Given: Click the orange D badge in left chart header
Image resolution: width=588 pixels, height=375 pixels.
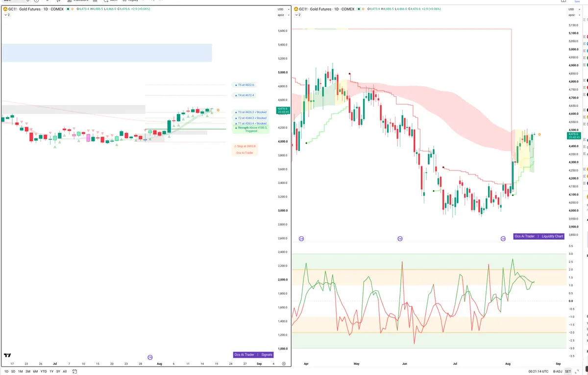Looking at the screenshot, I should point(73,9).
